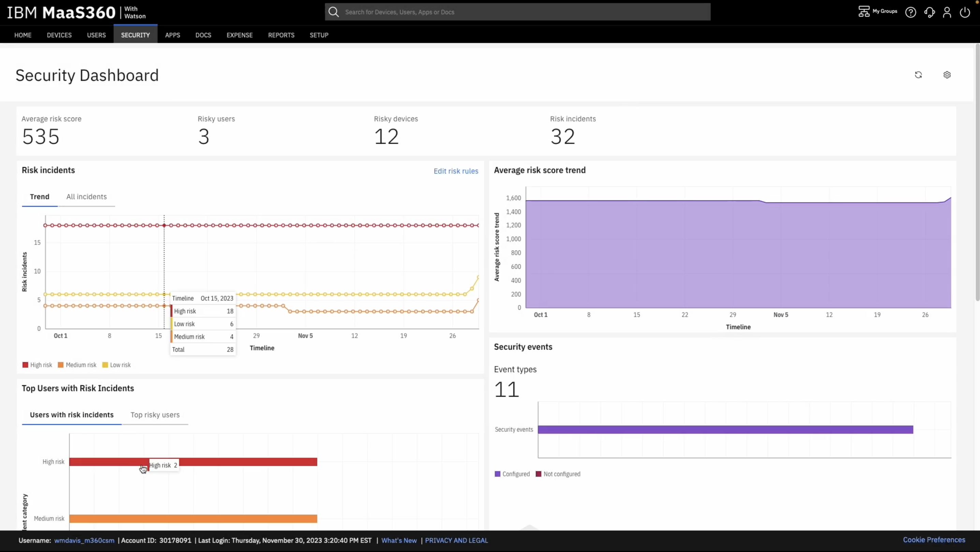
Task: Navigate to the DEVICES menu
Action: coord(59,35)
